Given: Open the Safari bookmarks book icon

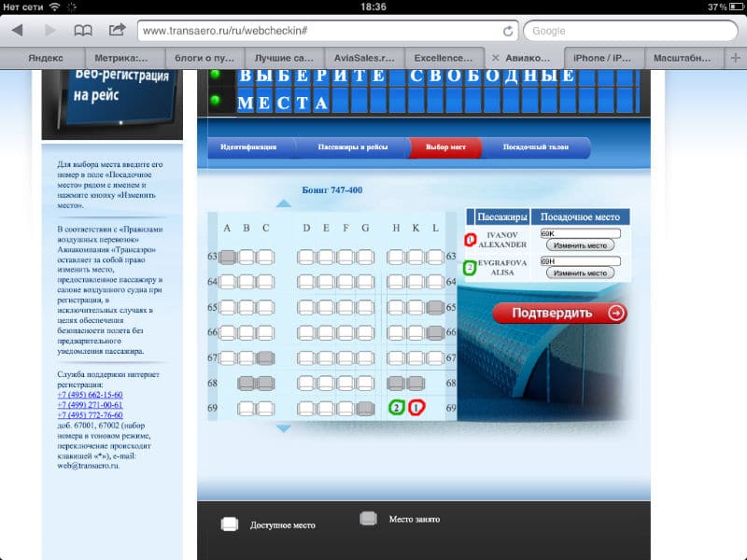Looking at the screenshot, I should [83, 30].
